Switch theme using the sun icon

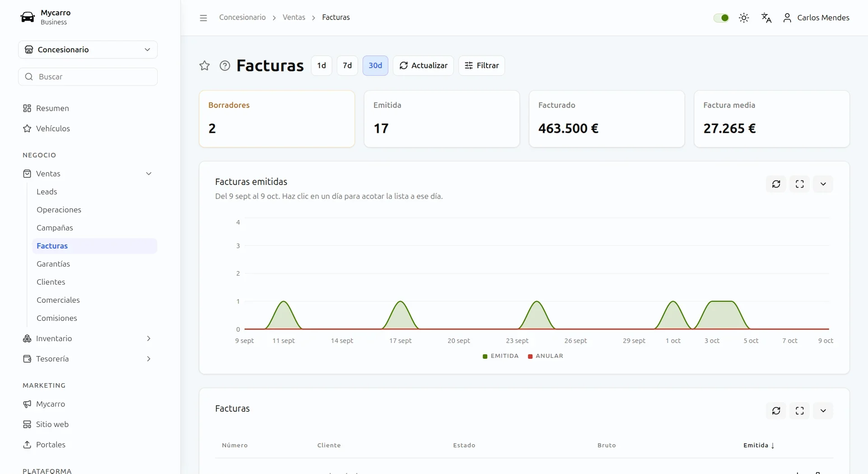point(744,18)
